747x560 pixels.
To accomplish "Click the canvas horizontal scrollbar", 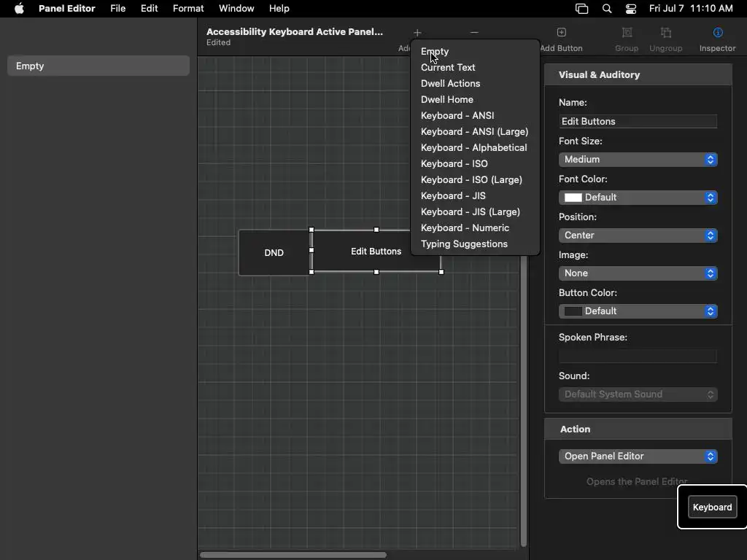I will (x=293, y=555).
